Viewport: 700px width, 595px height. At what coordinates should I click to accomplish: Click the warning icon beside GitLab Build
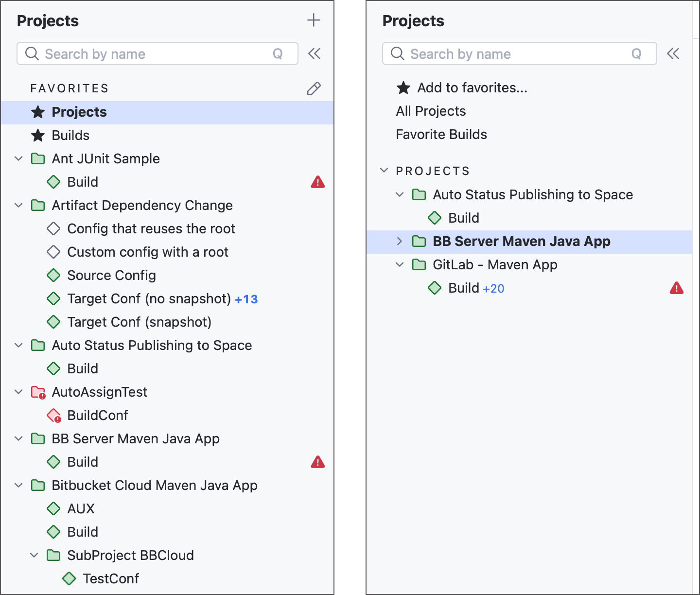pyautogui.click(x=677, y=288)
